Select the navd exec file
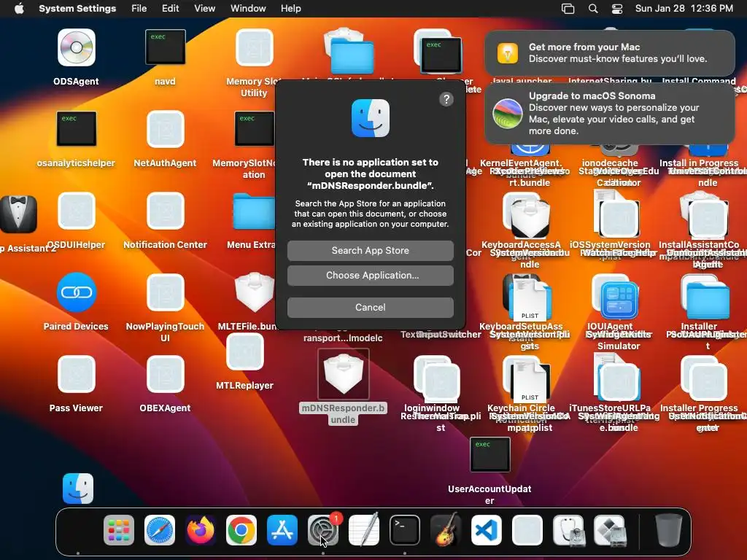 pyautogui.click(x=166, y=47)
